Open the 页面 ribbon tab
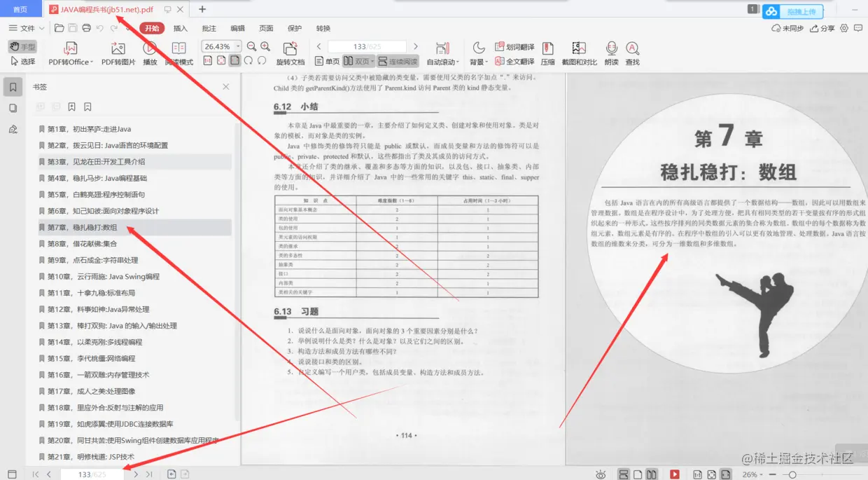Viewport: 868px width, 480px height. pos(266,28)
